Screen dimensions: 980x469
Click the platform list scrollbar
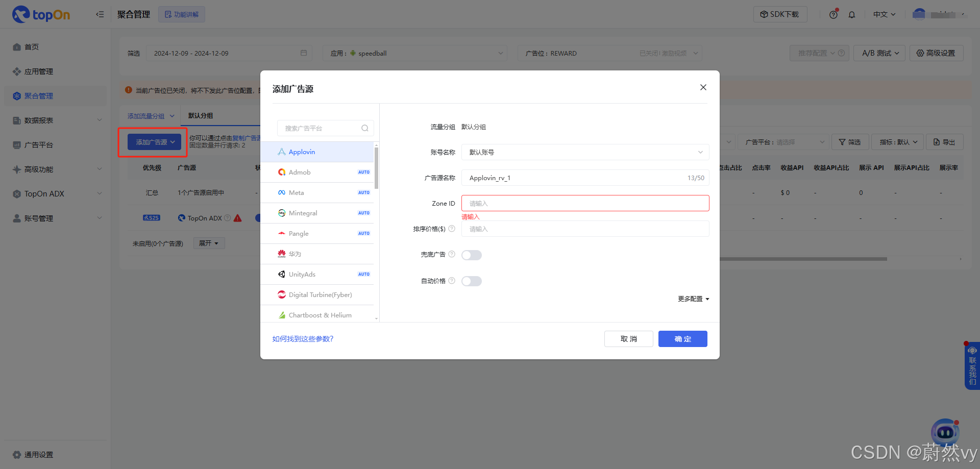click(376, 168)
